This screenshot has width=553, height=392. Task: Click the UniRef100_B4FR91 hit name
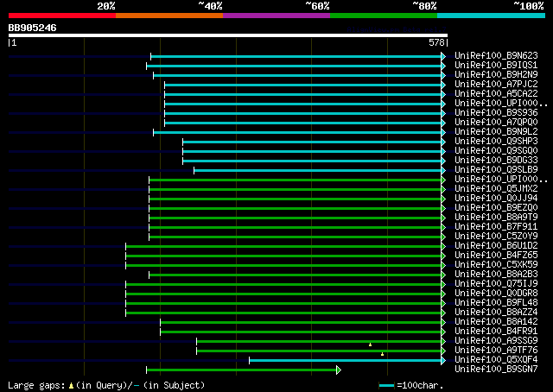point(496,331)
